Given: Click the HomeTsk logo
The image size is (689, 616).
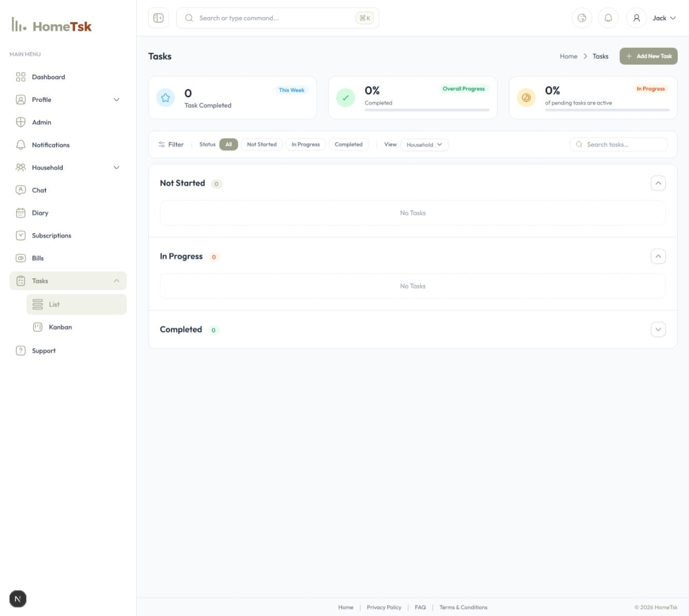Looking at the screenshot, I should 51,26.
